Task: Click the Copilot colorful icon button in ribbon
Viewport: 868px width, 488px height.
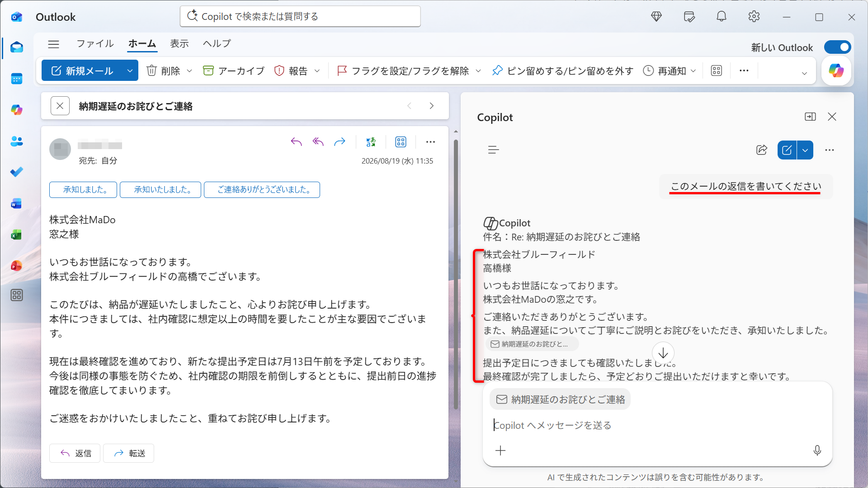Action: pyautogui.click(x=836, y=70)
